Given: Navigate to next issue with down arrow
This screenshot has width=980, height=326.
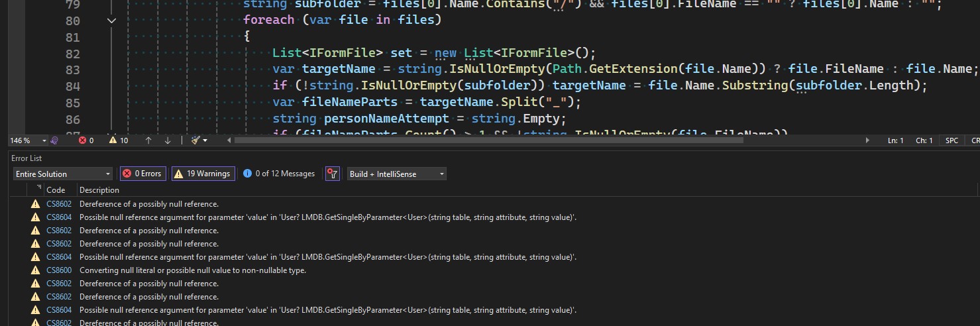Looking at the screenshot, I should coord(168,140).
